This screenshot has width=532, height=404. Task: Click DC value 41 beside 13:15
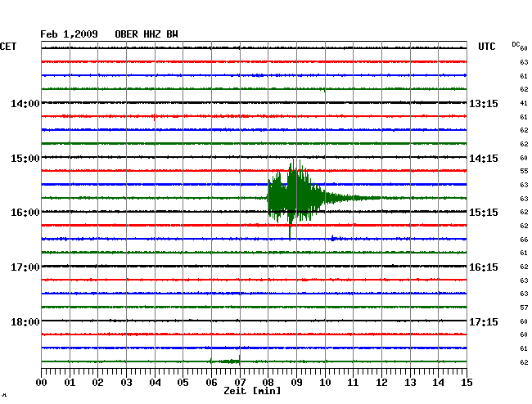524,103
